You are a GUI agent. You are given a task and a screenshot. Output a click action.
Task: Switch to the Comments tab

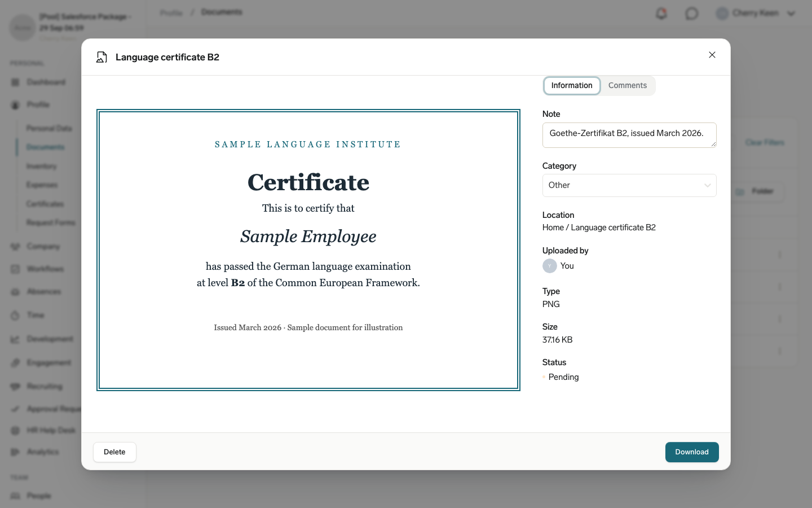pyautogui.click(x=627, y=86)
